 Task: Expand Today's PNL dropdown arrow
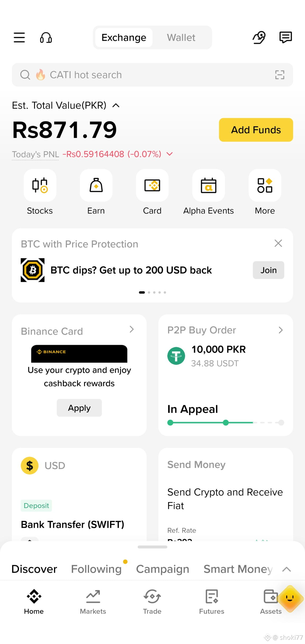(169, 154)
